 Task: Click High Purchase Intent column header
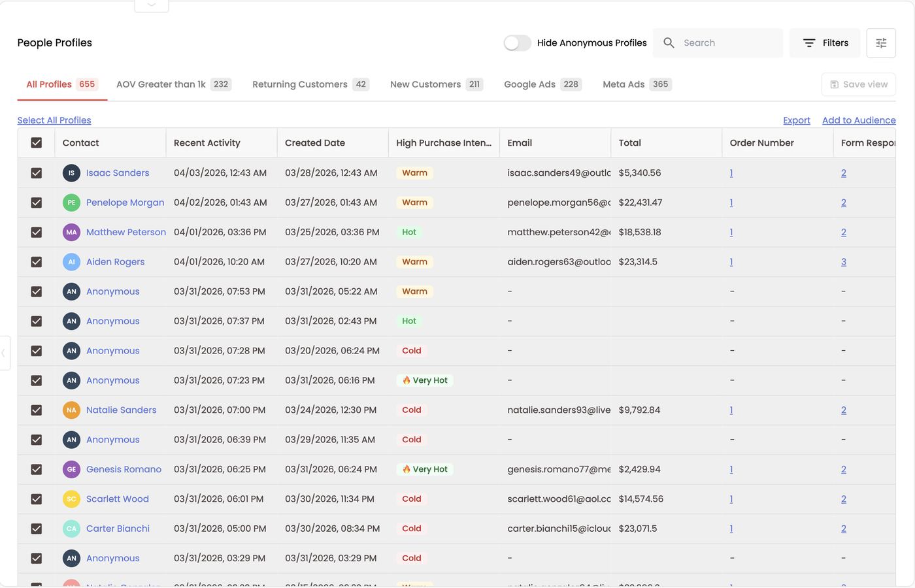click(444, 143)
